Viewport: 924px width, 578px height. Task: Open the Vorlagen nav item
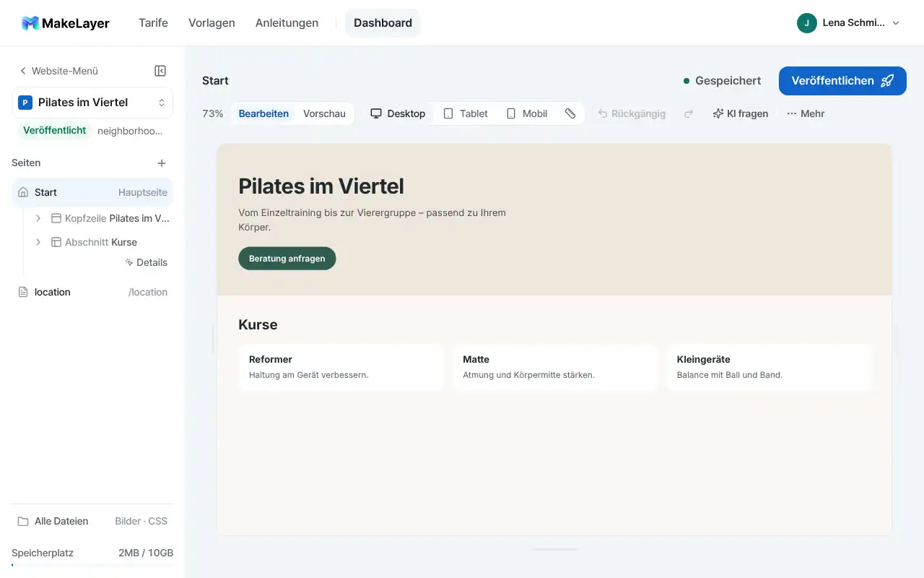click(x=212, y=23)
